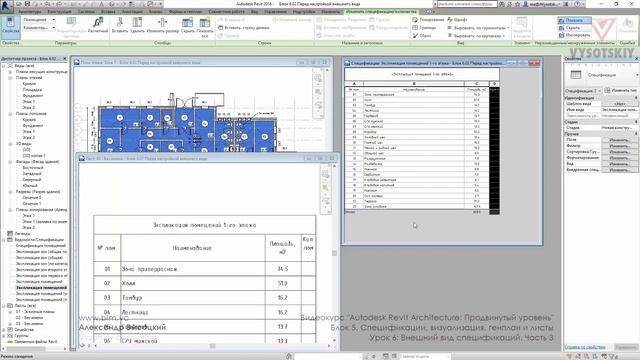The height and width of the screenshot is (360, 640).
Task: Click the cell 'Зона проперронная' in sheet table
Action: coord(193,269)
